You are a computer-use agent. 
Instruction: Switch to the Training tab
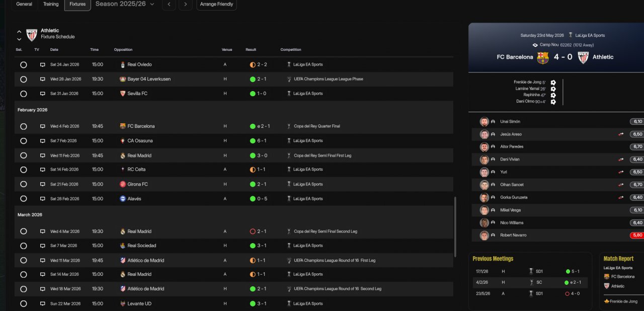point(51,4)
